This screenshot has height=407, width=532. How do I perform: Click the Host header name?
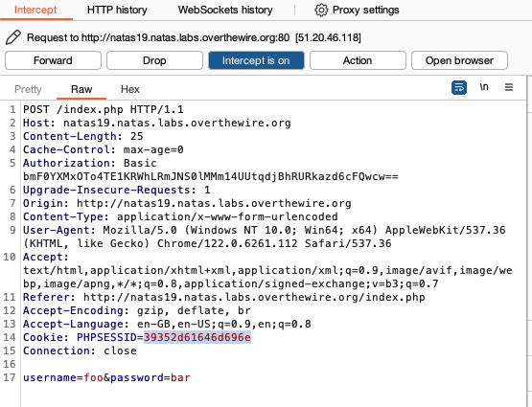tap(36, 123)
